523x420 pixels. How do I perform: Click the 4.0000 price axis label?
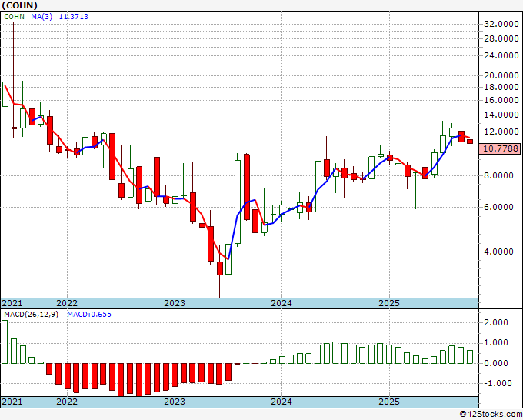498,252
